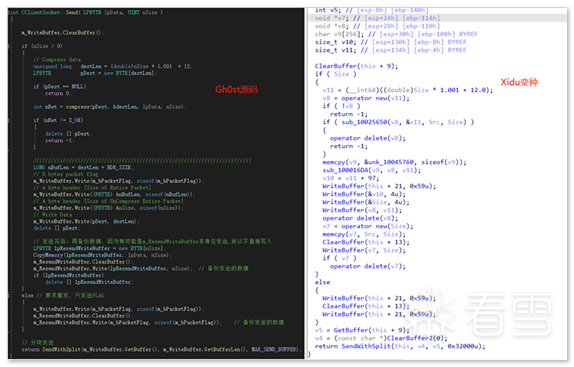This screenshot has height=367, width=574.
Task: Click the '// Compress data' comment
Action: click(x=57, y=59)
